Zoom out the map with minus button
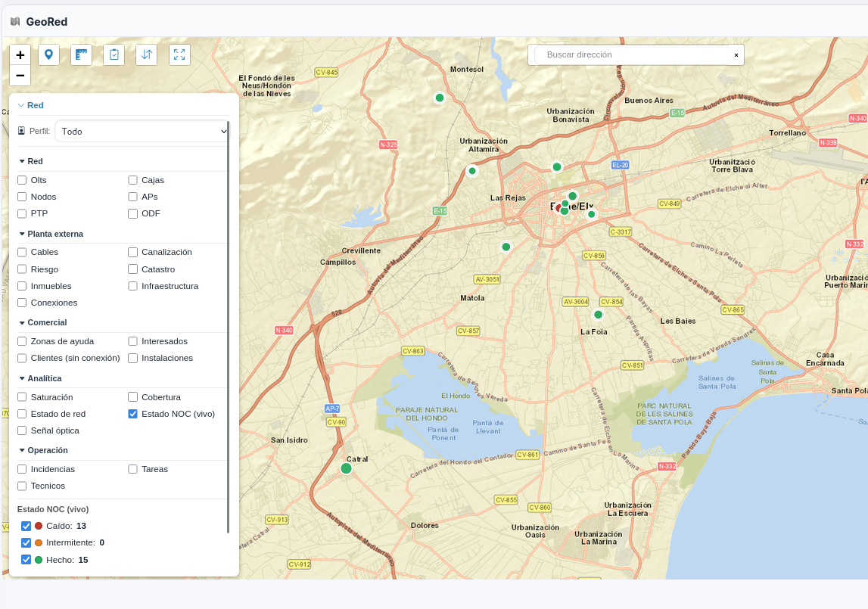The image size is (868, 609). click(20, 76)
